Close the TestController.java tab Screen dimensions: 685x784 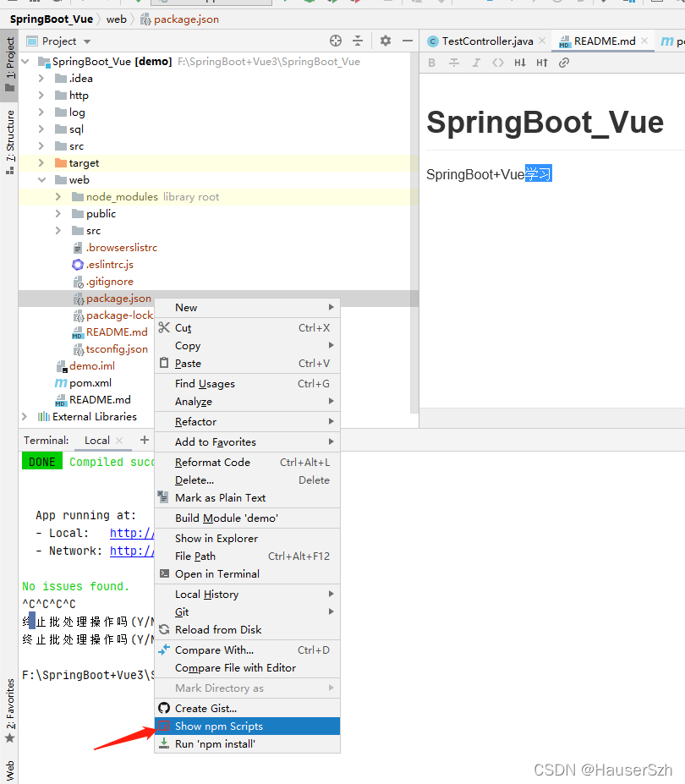[x=542, y=41]
